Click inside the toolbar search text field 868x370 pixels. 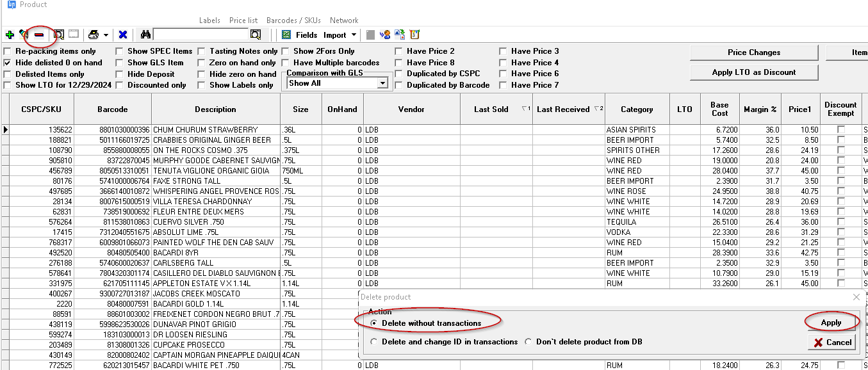pos(201,34)
